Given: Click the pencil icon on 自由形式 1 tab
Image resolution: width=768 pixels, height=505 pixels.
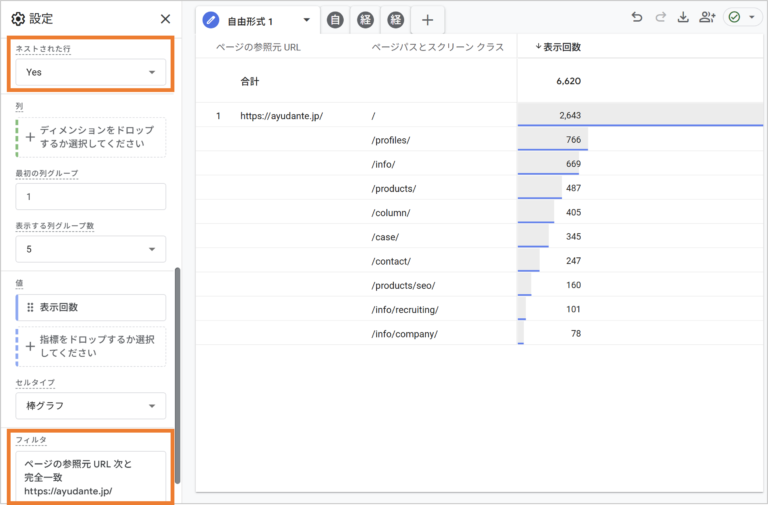Looking at the screenshot, I should 211,20.
